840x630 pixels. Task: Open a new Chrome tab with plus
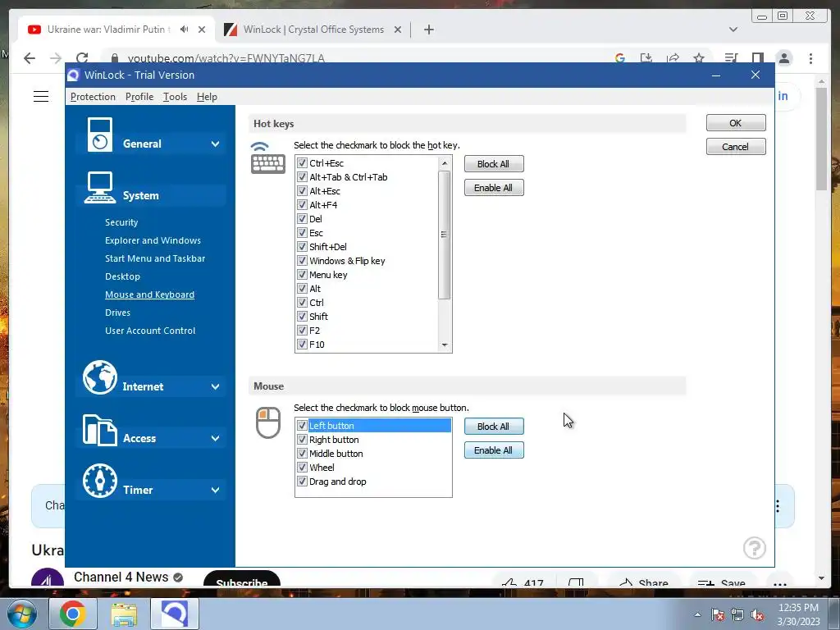pos(428,30)
